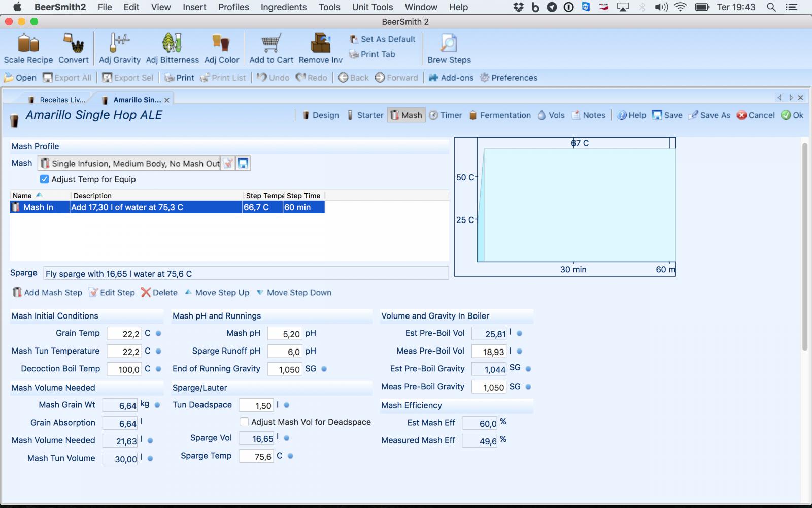Click Add Mash Step
The image size is (812, 508).
(47, 293)
